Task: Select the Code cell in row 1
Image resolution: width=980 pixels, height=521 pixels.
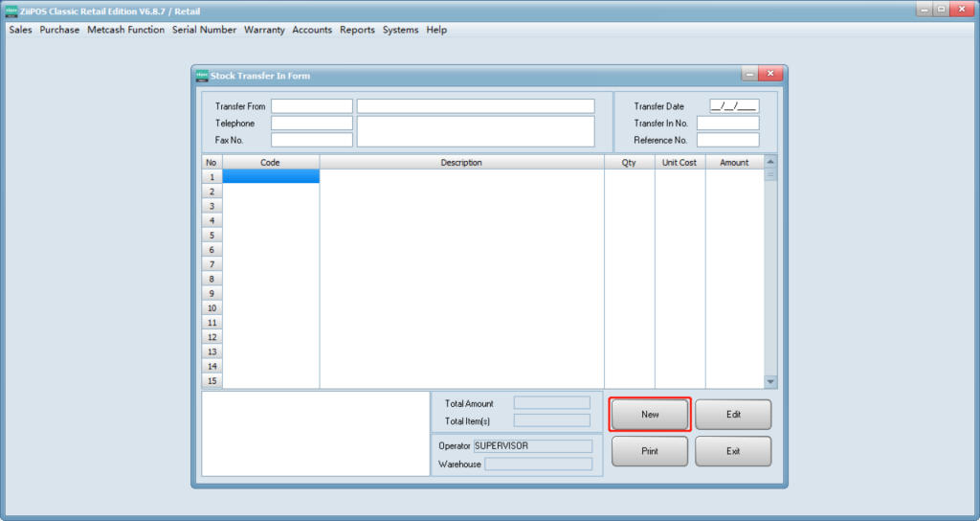Action: point(271,177)
